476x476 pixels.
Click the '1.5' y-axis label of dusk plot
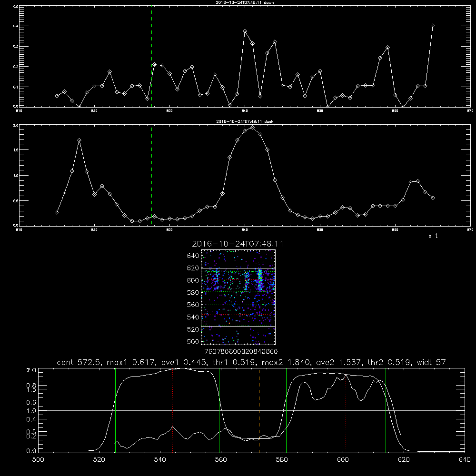(16, 150)
